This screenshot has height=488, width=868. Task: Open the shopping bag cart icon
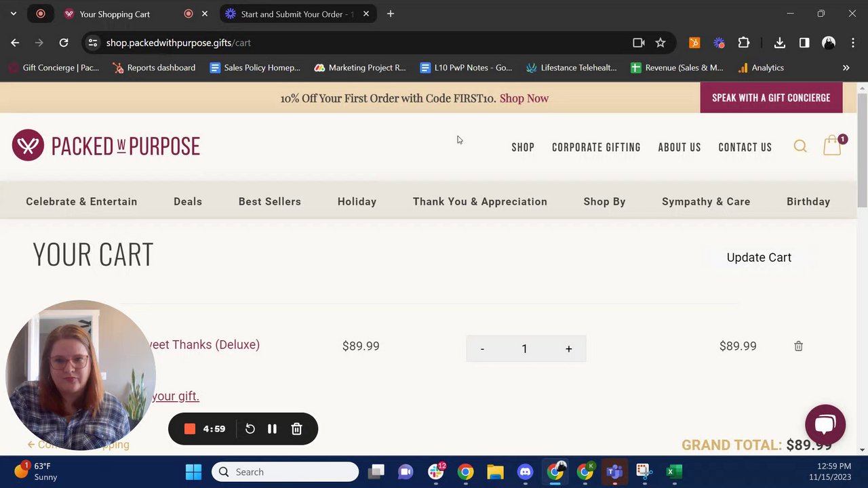click(x=833, y=146)
